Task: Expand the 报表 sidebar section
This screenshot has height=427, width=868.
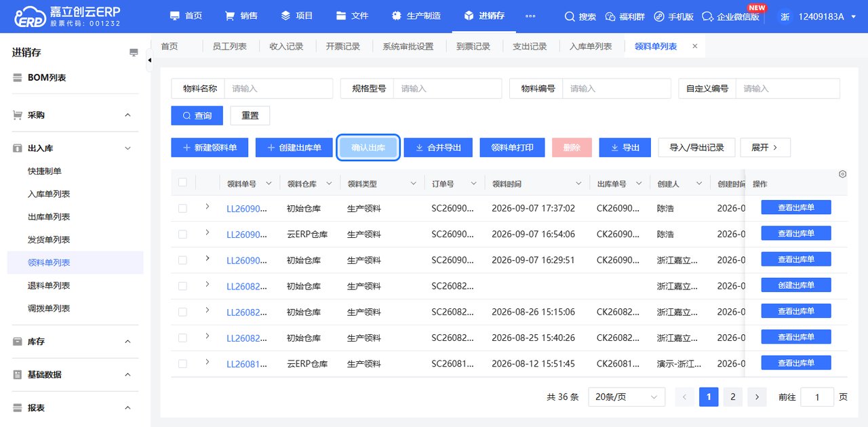Action: (x=71, y=408)
